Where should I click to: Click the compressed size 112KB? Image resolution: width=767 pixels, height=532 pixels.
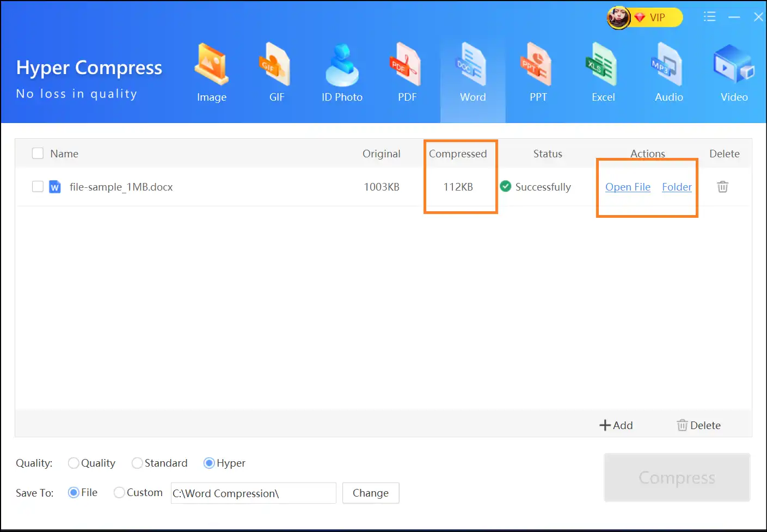click(458, 187)
